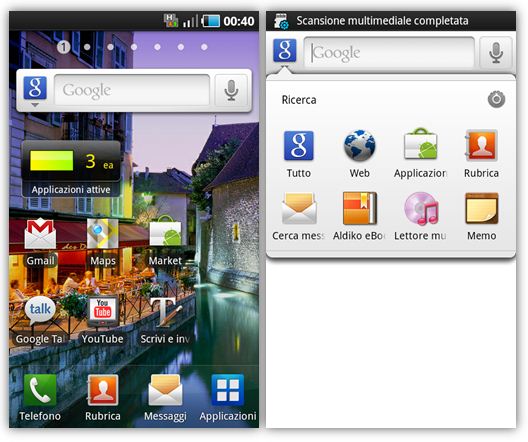Image resolution: width=528 pixels, height=442 pixels.
Task: Select Web search source
Action: pos(359,154)
